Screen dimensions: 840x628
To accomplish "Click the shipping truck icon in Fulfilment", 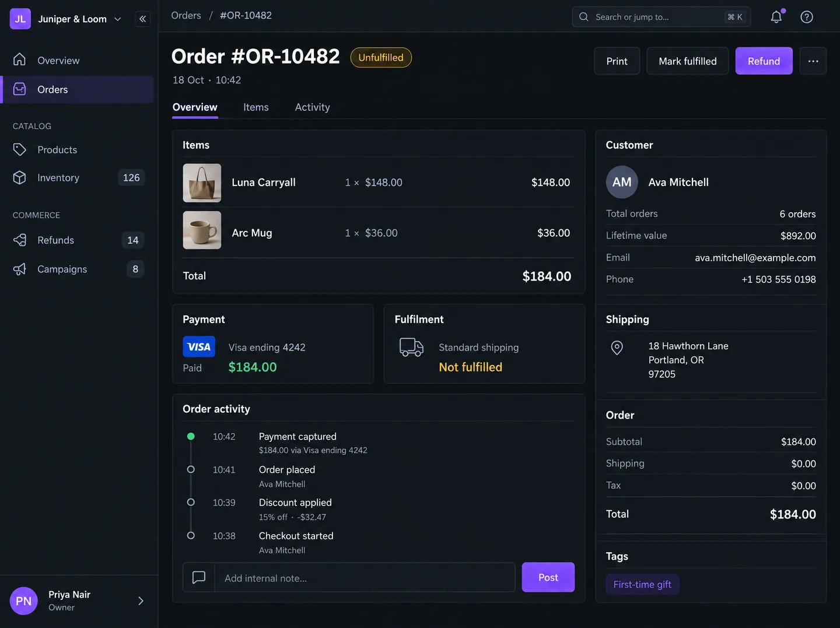I will coord(411,347).
